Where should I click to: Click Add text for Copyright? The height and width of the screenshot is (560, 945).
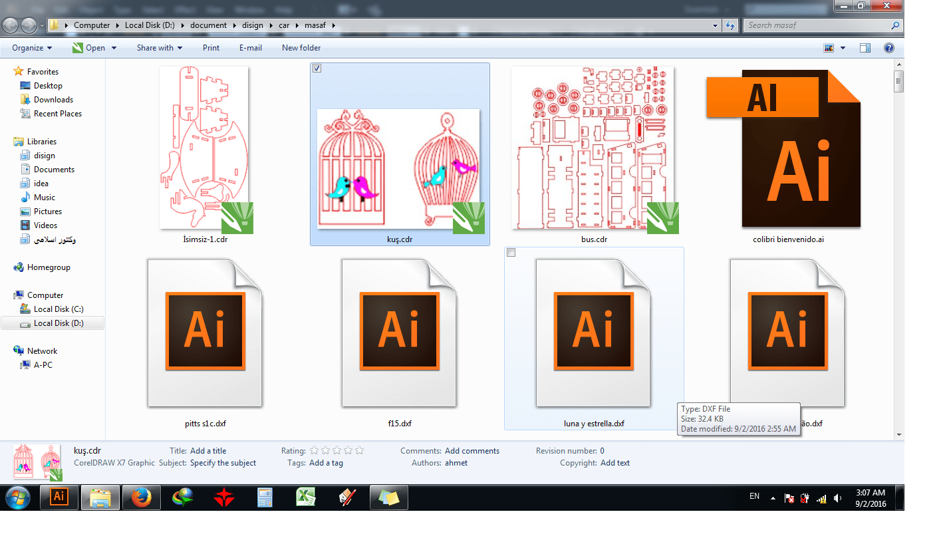pyautogui.click(x=615, y=463)
